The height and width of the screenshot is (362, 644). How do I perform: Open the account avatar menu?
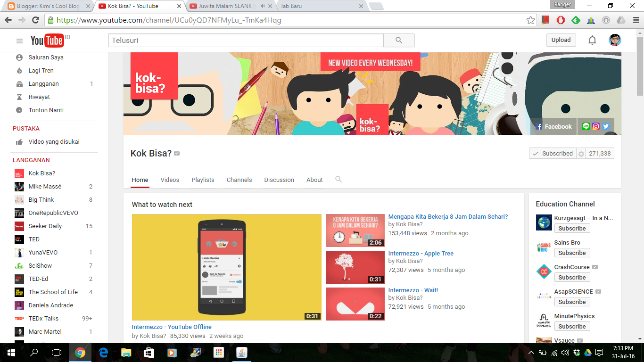tap(615, 41)
